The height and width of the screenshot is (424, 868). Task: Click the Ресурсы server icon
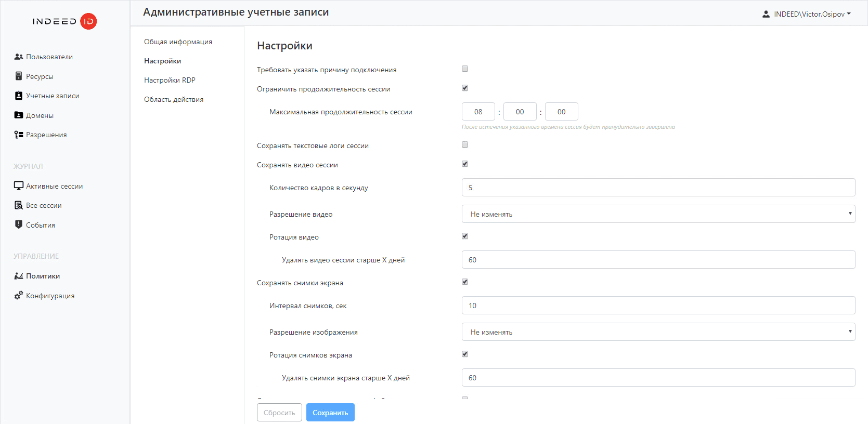18,76
